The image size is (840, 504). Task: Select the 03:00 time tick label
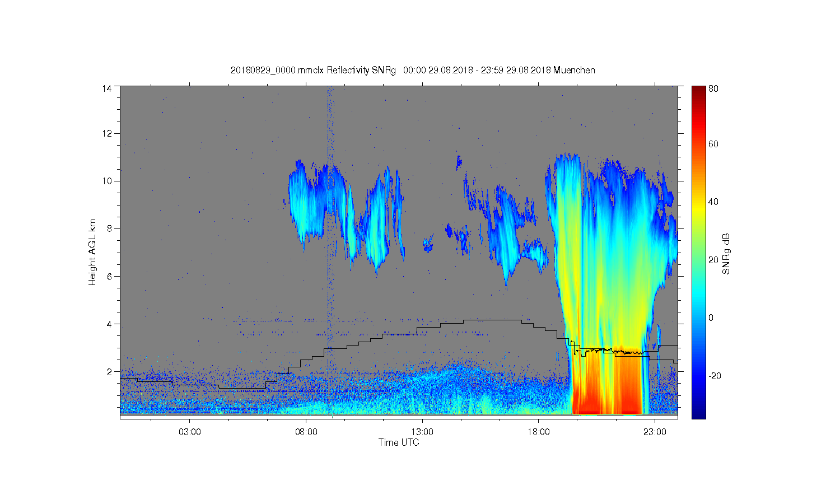point(190,432)
